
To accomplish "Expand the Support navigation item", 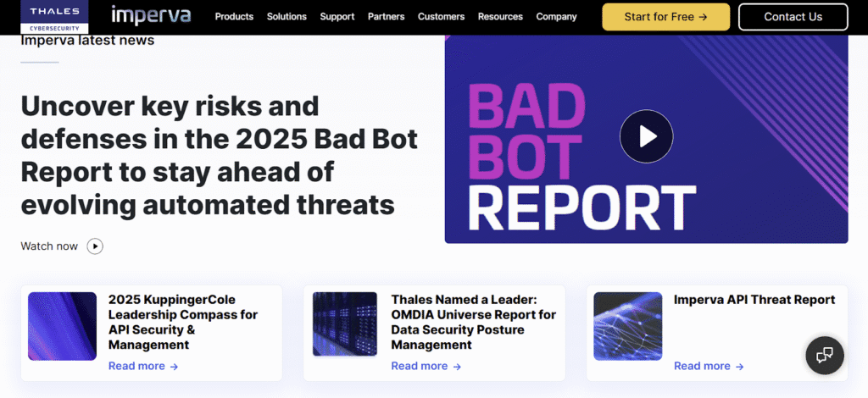I will 337,17.
